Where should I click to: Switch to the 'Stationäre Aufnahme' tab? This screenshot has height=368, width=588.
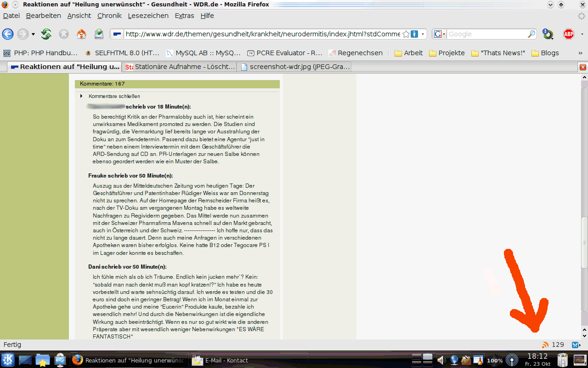point(180,67)
